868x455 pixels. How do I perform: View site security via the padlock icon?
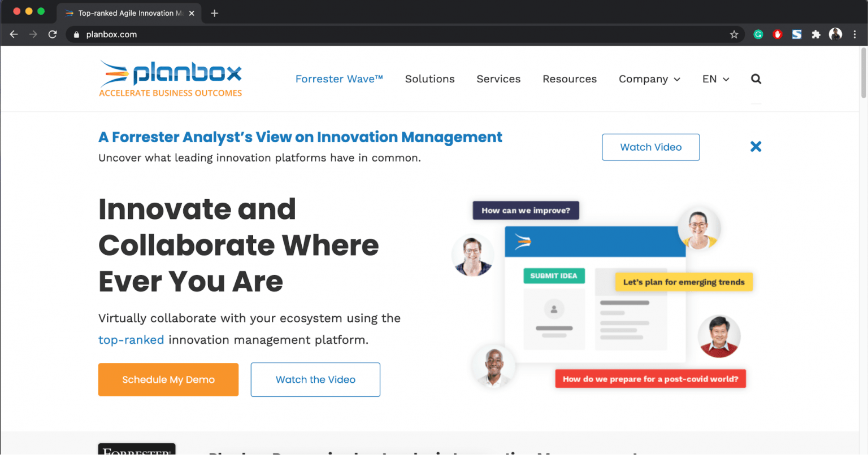pos(76,34)
